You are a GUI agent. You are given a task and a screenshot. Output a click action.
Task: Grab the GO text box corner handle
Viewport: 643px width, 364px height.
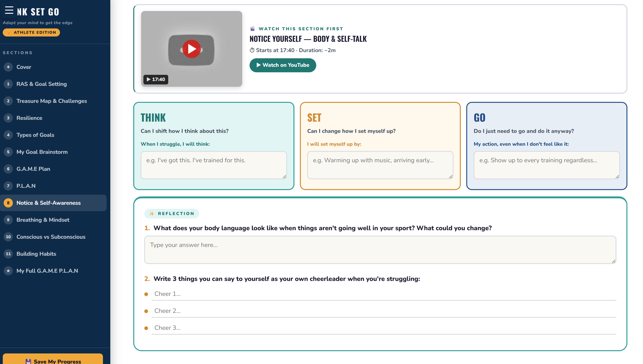point(617,176)
